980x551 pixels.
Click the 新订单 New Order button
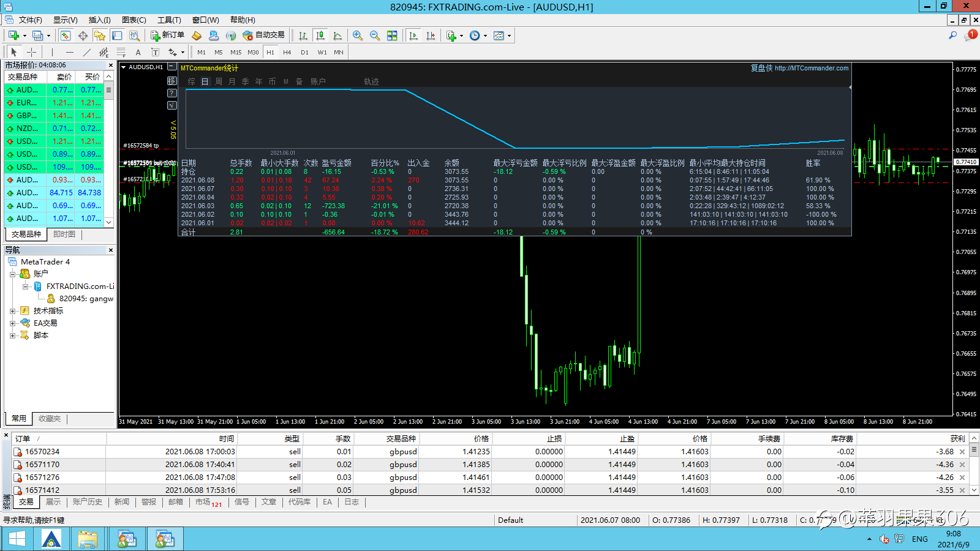pyautogui.click(x=167, y=36)
